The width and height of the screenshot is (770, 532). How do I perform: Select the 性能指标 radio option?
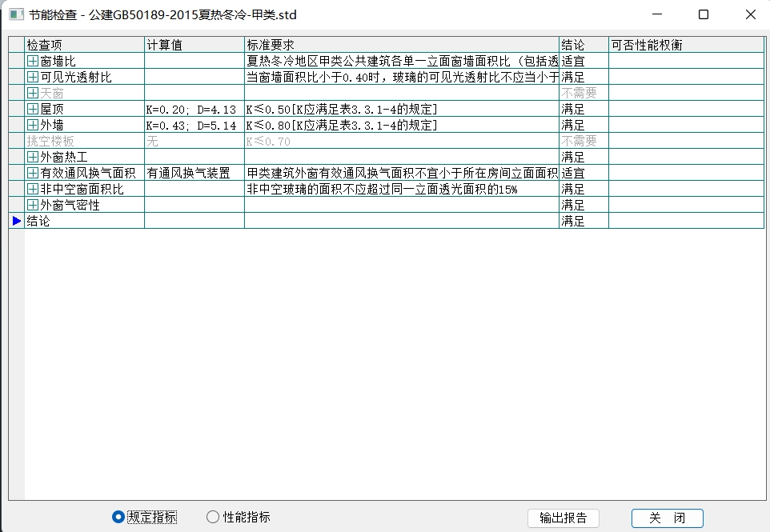(x=213, y=517)
